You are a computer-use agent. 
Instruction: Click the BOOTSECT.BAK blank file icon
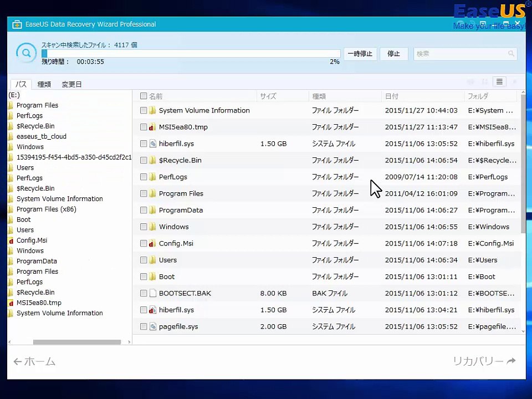point(153,293)
